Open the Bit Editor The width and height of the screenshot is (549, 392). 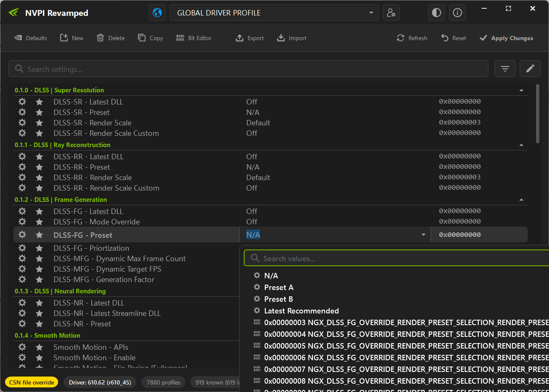coord(194,38)
